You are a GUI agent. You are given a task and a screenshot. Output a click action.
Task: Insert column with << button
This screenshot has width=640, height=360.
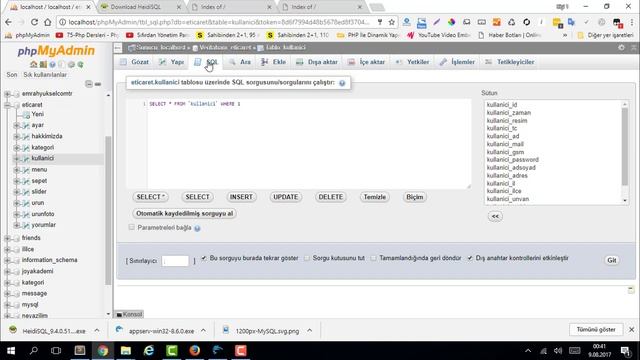pyautogui.click(x=495, y=217)
